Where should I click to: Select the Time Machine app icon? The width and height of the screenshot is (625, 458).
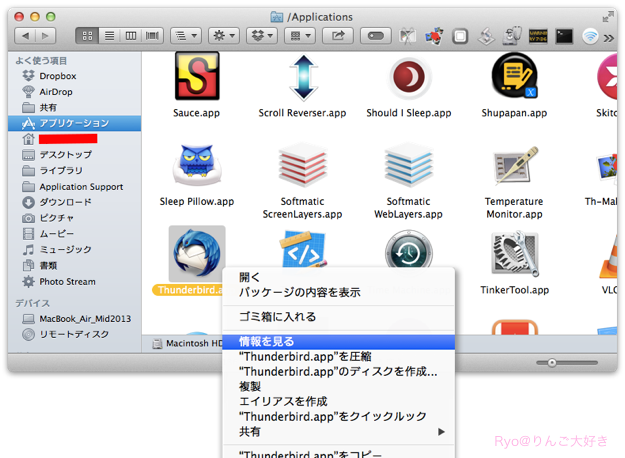(409, 250)
